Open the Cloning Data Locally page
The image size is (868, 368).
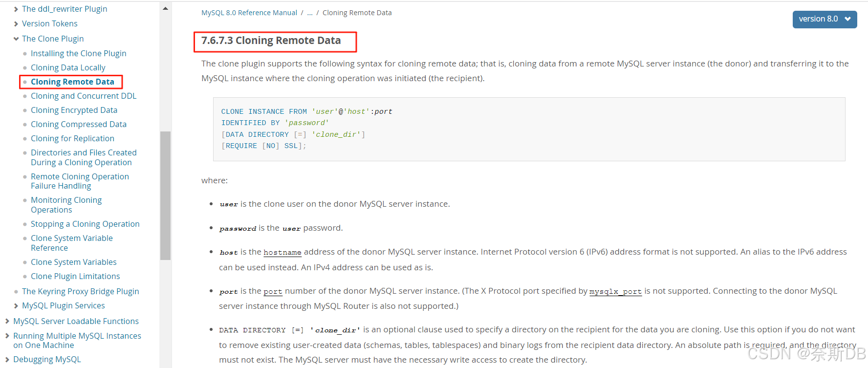(x=68, y=67)
